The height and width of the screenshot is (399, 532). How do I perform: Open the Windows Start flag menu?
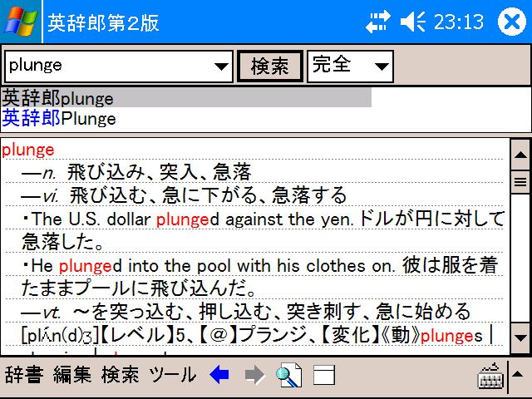tap(21, 22)
